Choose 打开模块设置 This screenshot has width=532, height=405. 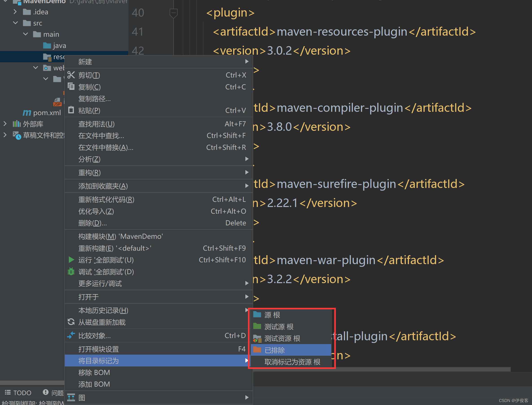tap(159, 349)
